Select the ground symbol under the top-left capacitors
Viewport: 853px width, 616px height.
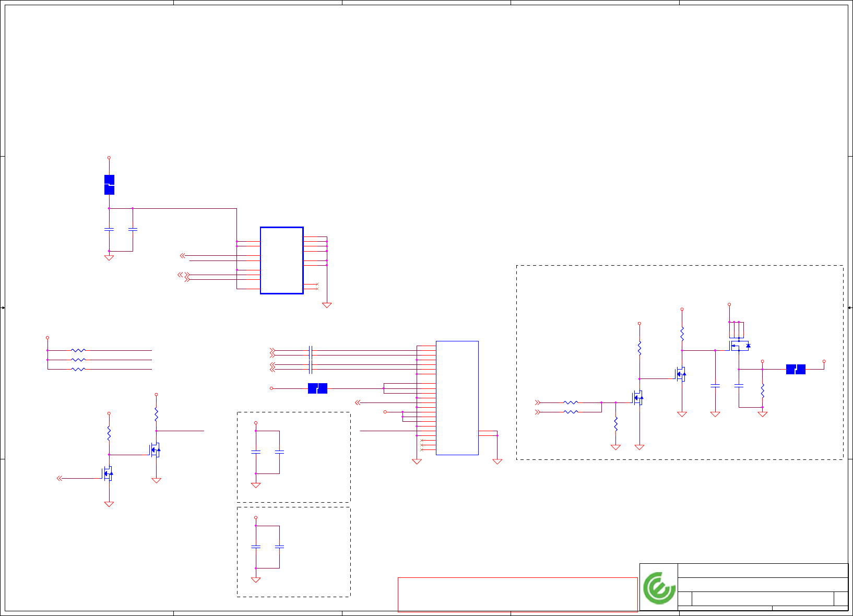pos(109,258)
